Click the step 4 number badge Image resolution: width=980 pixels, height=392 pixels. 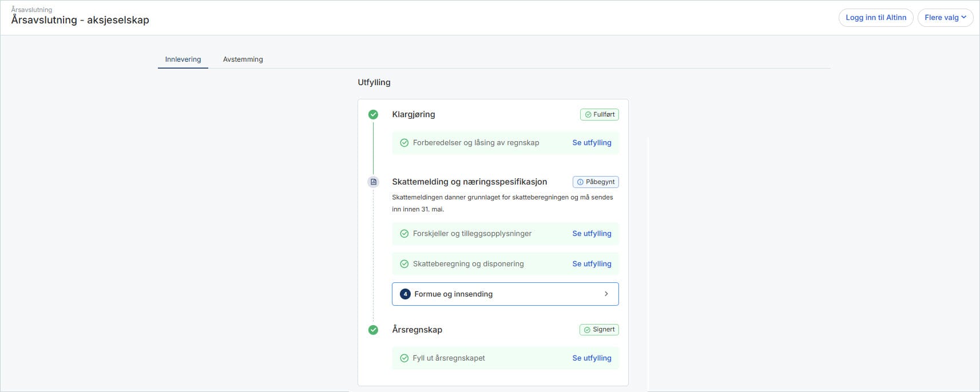(x=405, y=294)
